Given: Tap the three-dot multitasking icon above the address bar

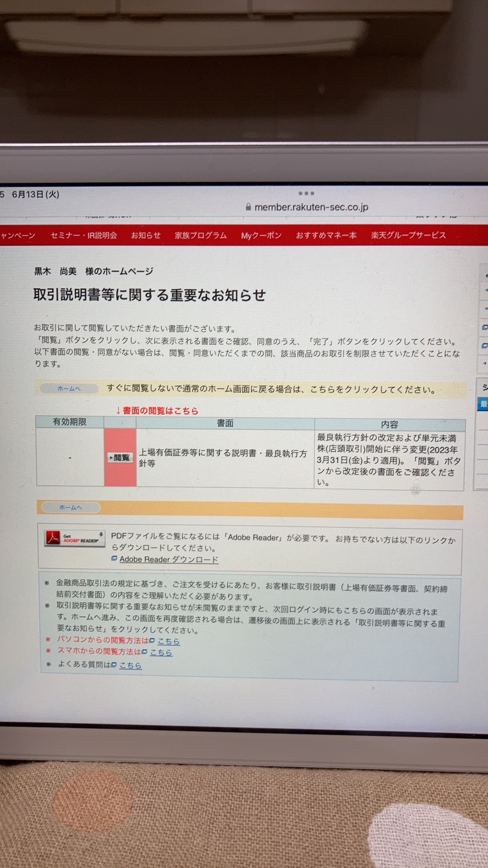Looking at the screenshot, I should click(306, 193).
